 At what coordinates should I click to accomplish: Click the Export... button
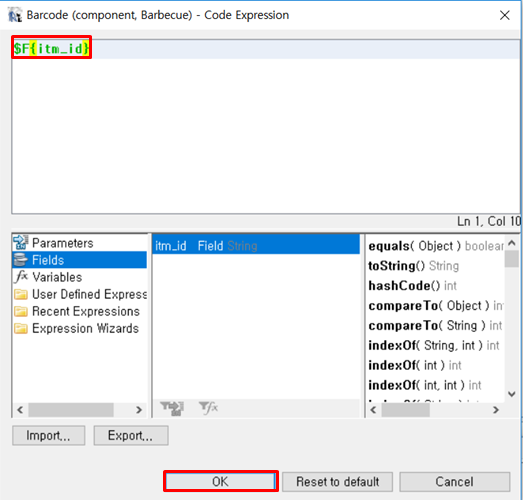(131, 435)
